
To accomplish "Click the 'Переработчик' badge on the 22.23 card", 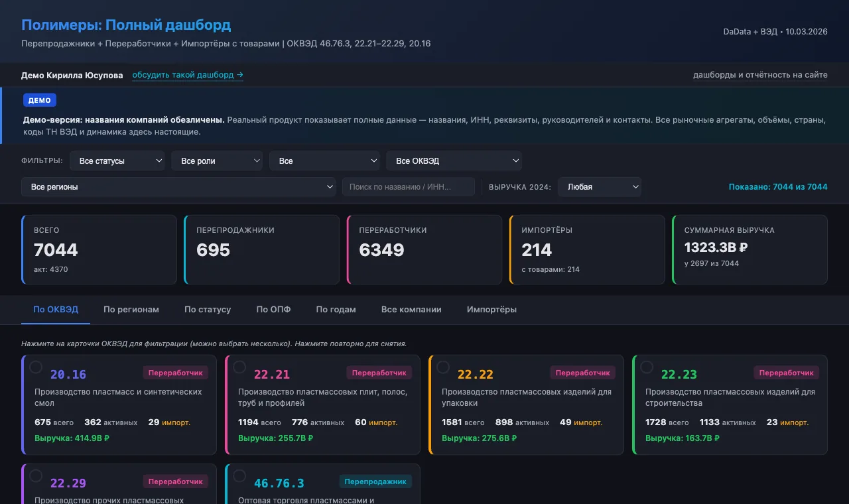I will click(x=787, y=373).
